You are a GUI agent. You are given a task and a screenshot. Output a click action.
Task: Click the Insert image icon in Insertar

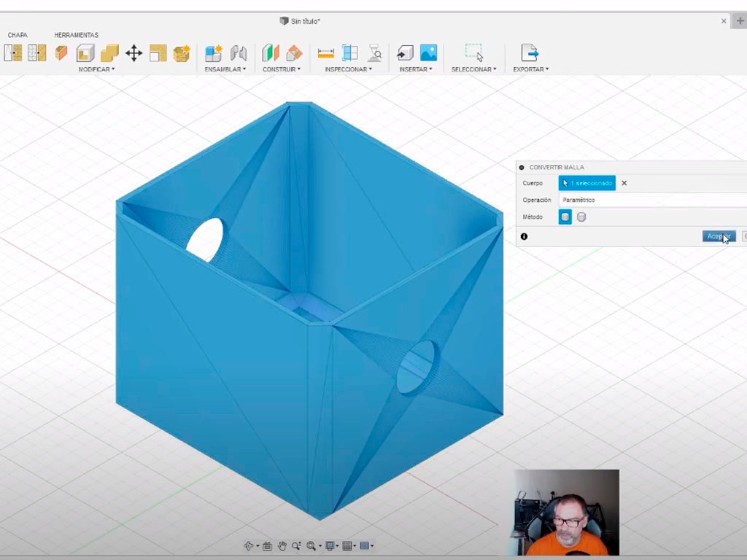pos(429,52)
